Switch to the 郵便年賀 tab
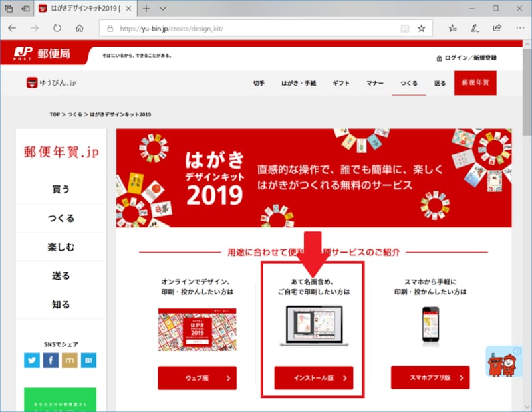The width and height of the screenshot is (532, 412). pos(475,84)
